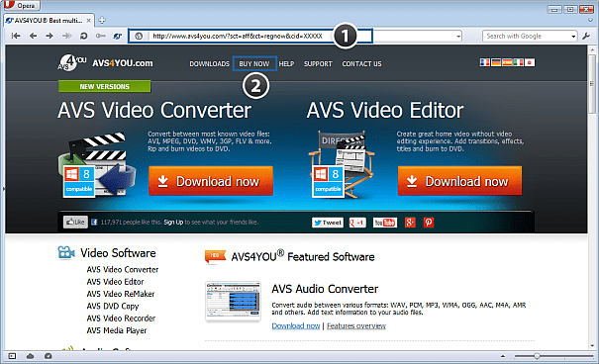Click the AVS Video Editor director chair image
This screenshot has width=599, height=364.
pos(342,165)
